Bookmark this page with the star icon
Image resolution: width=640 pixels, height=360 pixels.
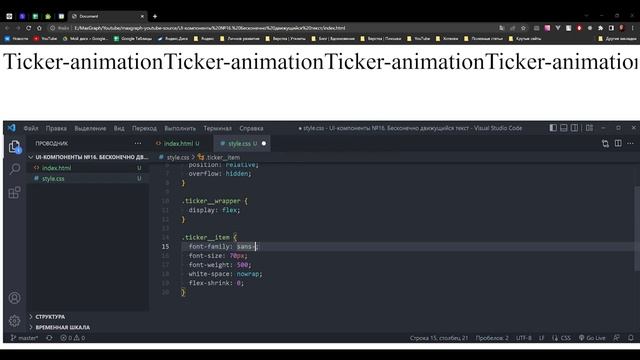tap(523, 28)
